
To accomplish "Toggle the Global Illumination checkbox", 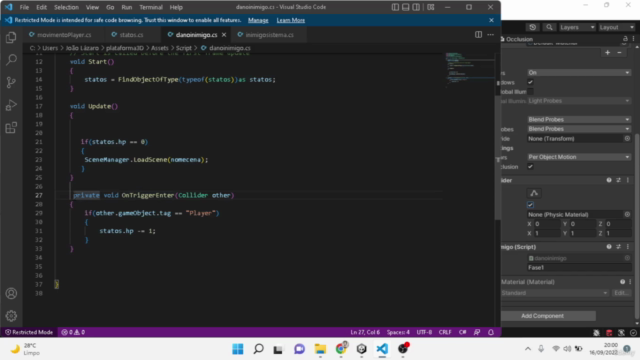I will click(x=530, y=91).
